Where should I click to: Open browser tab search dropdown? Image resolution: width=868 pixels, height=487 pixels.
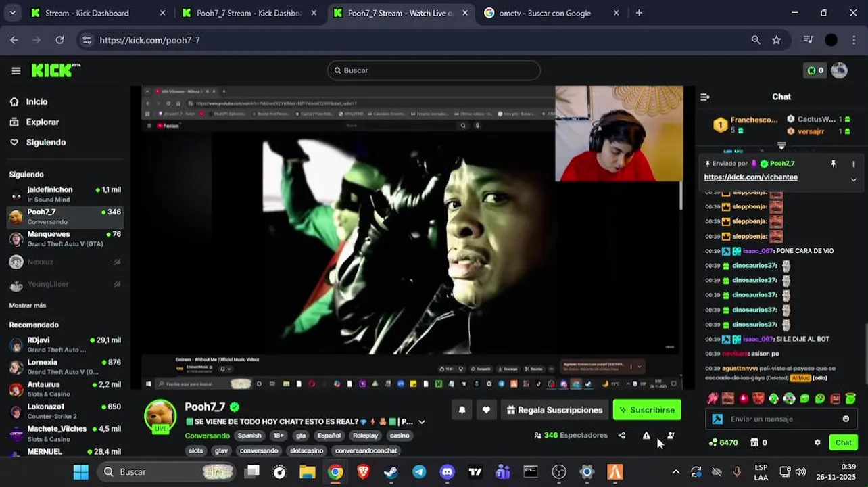(12, 13)
